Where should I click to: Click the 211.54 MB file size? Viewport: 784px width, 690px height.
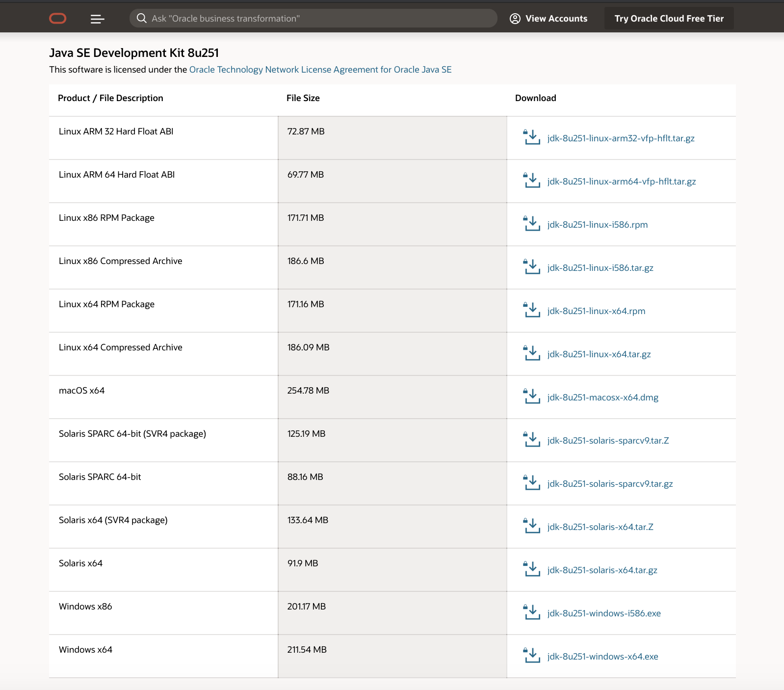[x=307, y=650]
